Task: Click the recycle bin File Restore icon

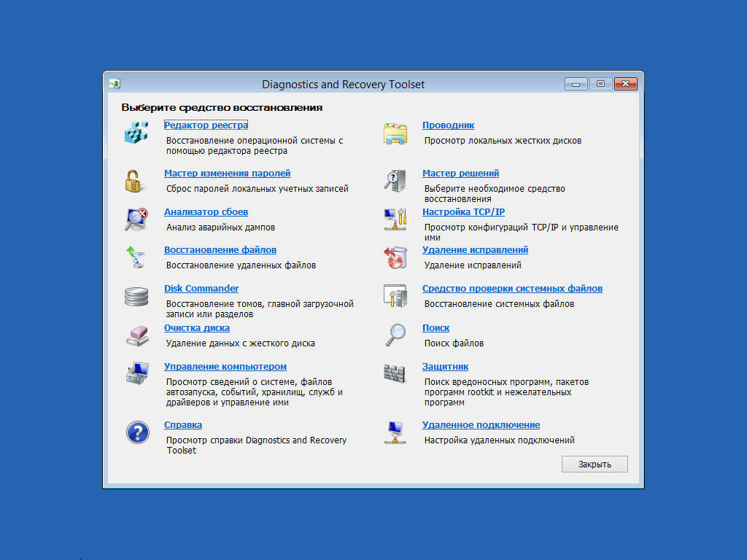Action: (x=136, y=257)
